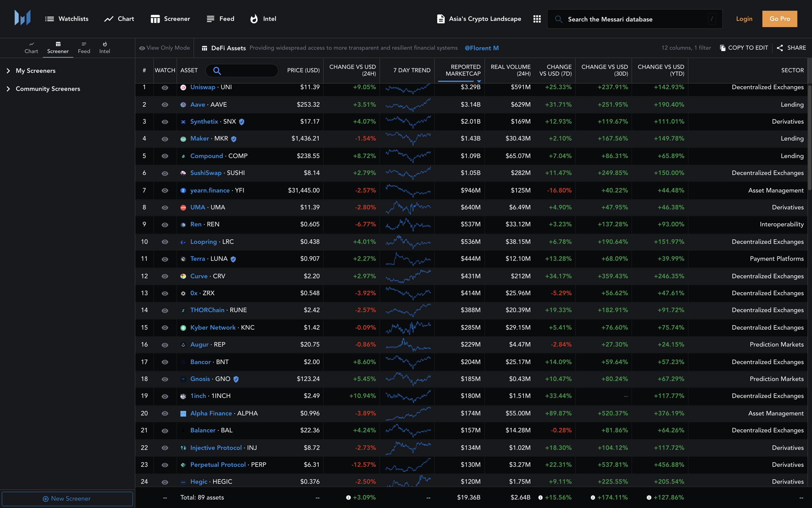The width and height of the screenshot is (812, 508).
Task: Sort by Change vs USD (YTD) column
Action: coord(661,70)
